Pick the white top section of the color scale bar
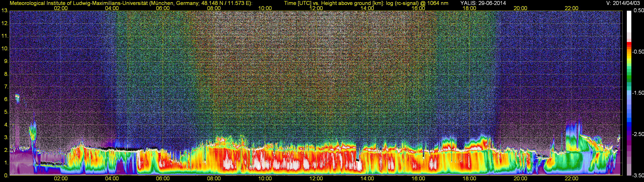Screen dimensions: 644x182 (x=629, y=21)
